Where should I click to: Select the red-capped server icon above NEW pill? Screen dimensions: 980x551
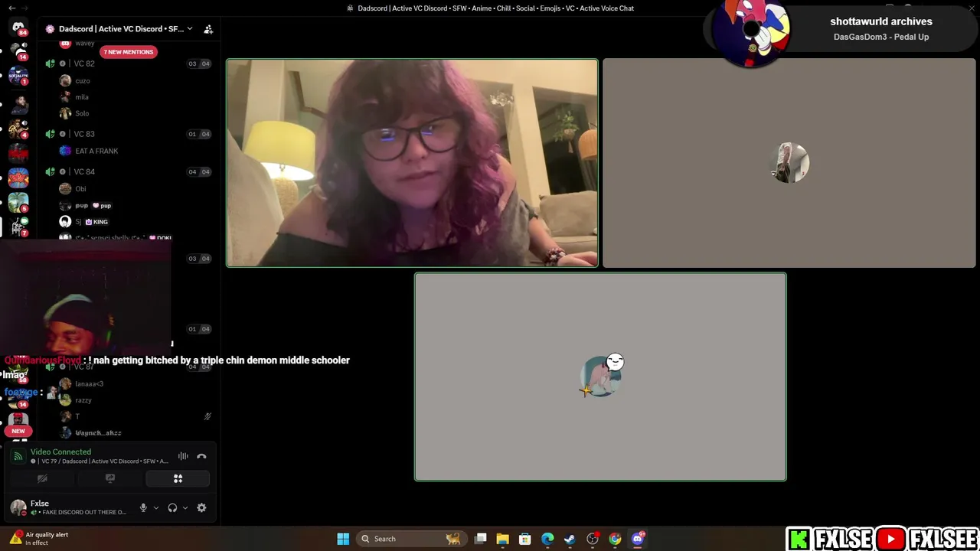[18, 419]
